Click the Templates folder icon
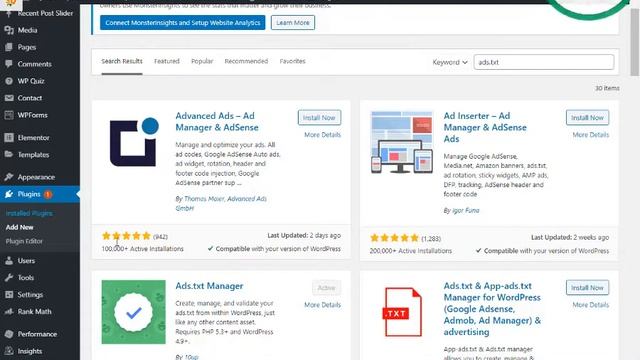 pyautogui.click(x=9, y=155)
